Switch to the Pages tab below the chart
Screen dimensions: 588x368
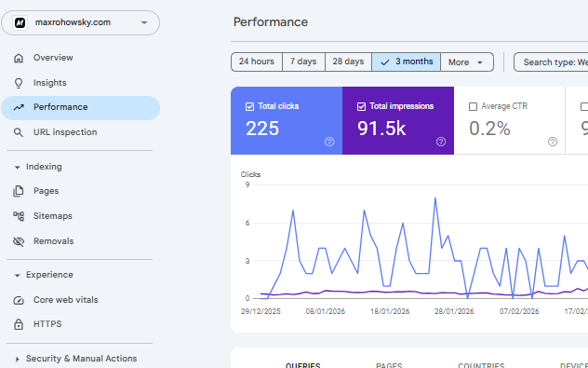coord(389,365)
